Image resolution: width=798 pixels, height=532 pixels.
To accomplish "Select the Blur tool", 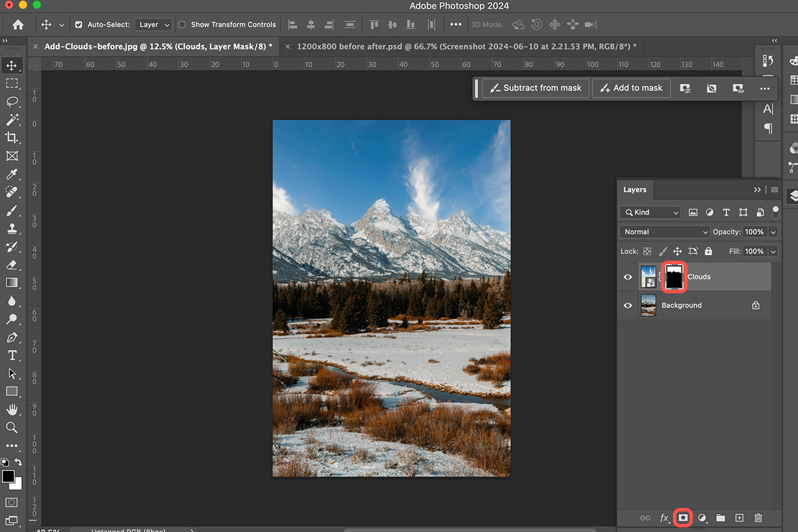I will pyautogui.click(x=11, y=301).
